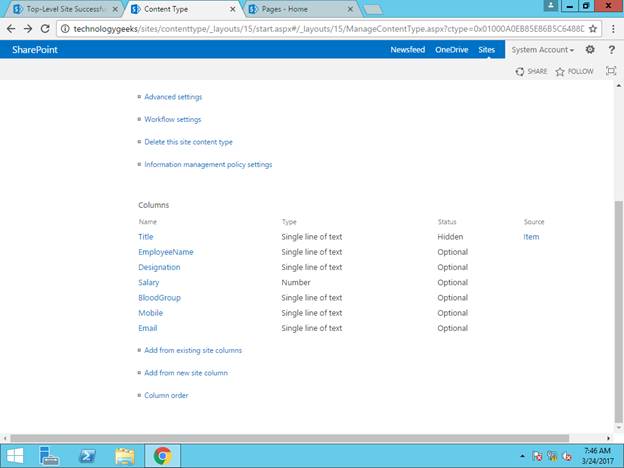The image size is (624, 468).
Task: Open a new browser tab
Action: [373, 10]
